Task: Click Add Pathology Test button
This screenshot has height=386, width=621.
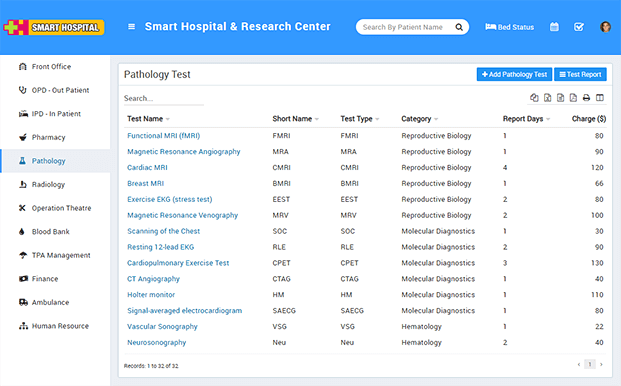Action: (x=514, y=74)
